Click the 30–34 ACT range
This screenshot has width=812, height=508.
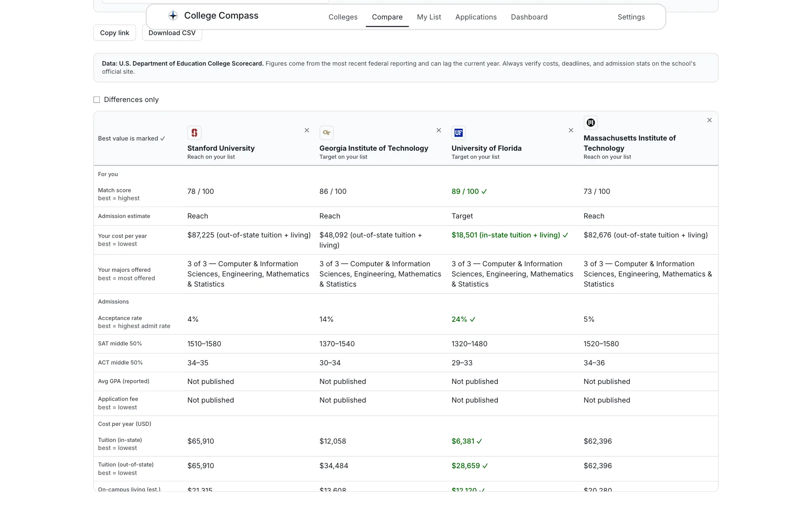330,363
